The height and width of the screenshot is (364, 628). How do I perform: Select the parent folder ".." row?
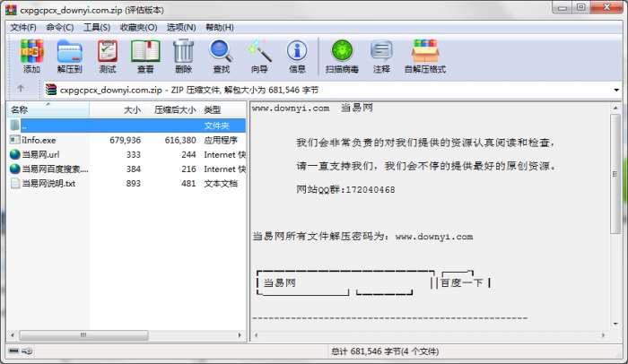(126, 126)
